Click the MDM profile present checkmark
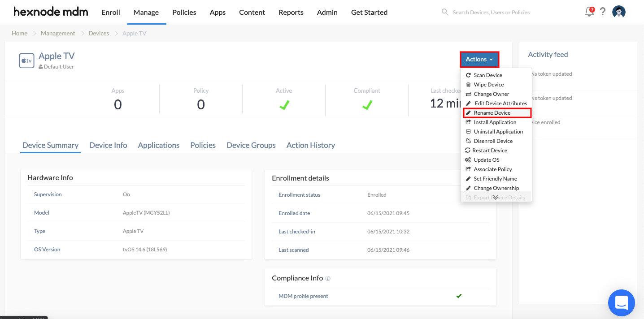Screen dimensions: 644x319 click(459, 296)
